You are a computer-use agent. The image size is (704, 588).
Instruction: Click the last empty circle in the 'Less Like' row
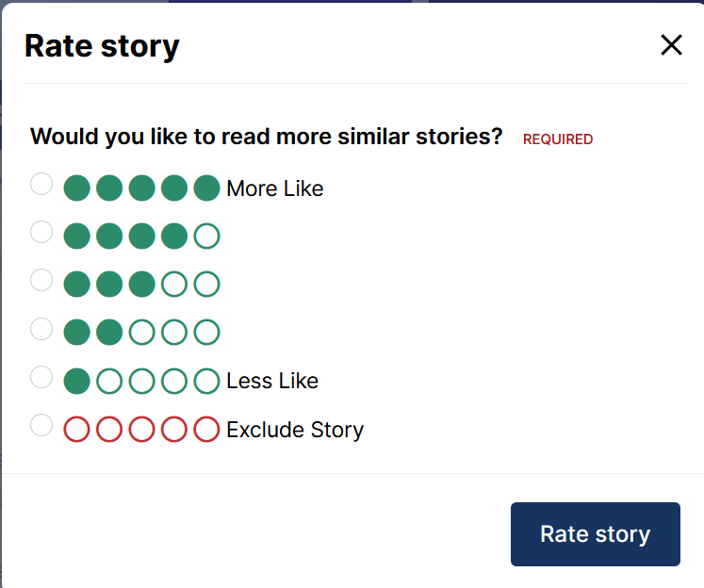(206, 381)
